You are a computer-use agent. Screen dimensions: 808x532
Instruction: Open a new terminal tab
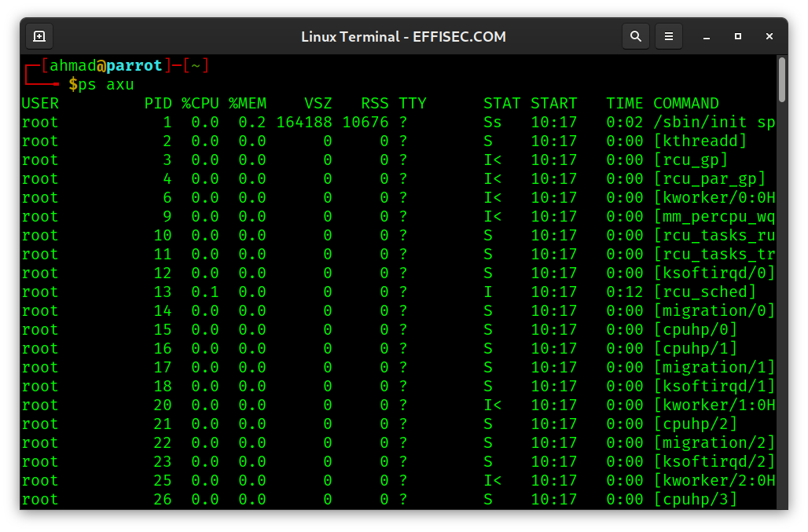pyautogui.click(x=39, y=36)
